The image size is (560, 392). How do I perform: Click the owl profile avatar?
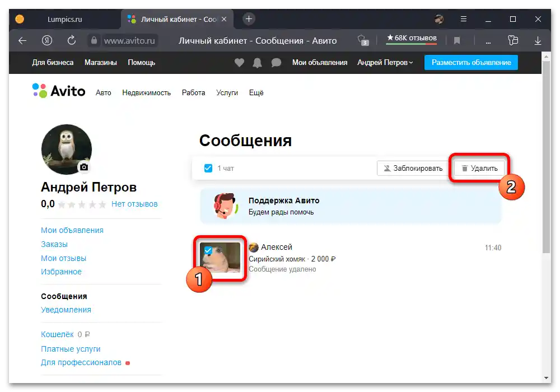[x=67, y=149]
